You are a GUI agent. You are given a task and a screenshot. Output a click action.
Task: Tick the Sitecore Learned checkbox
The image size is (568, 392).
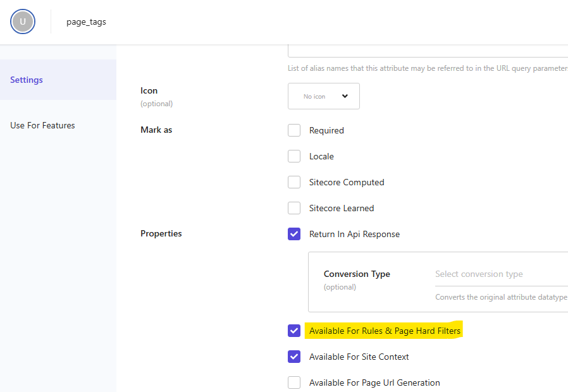[294, 208]
